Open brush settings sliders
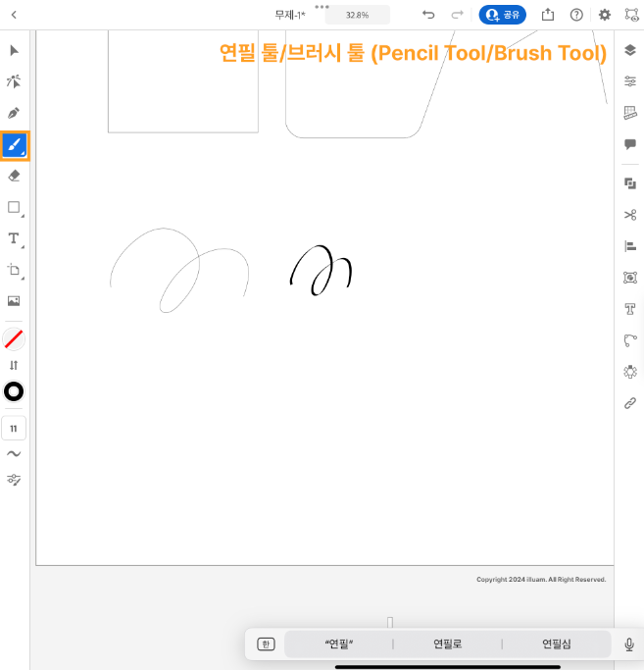This screenshot has height=670, width=644. click(14, 480)
